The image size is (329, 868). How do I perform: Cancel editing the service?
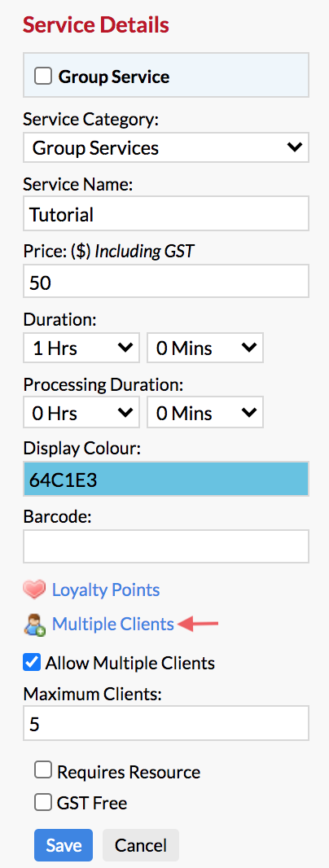pyautogui.click(x=141, y=845)
